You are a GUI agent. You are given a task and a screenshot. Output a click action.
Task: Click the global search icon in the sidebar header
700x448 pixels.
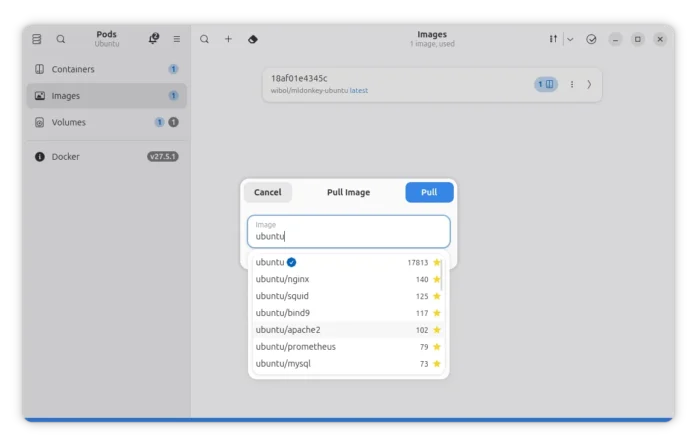point(61,39)
